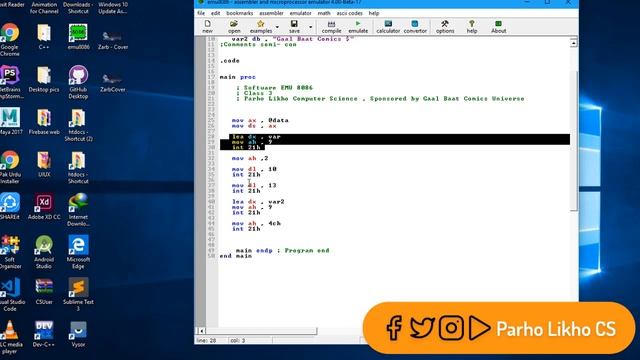Open the emulator menu

click(300, 13)
